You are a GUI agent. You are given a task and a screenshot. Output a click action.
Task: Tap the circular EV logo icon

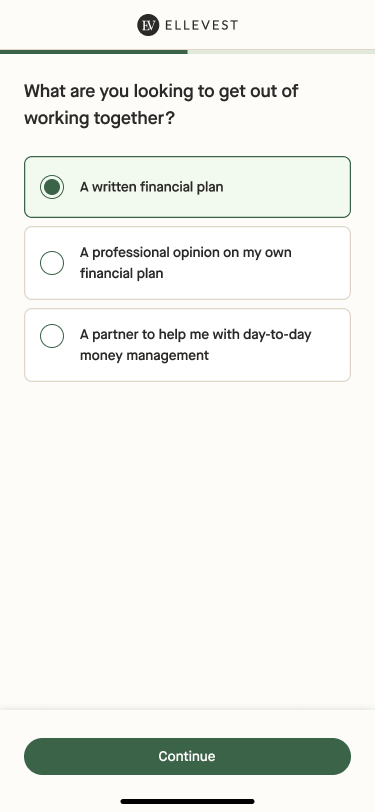pyautogui.click(x=148, y=25)
